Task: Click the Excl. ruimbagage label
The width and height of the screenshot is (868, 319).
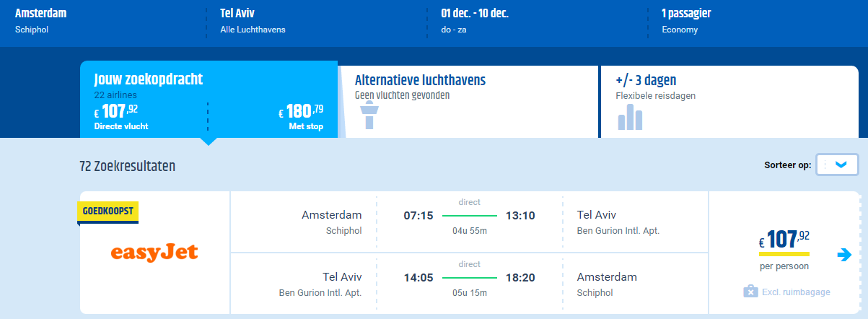Action: pos(797,292)
